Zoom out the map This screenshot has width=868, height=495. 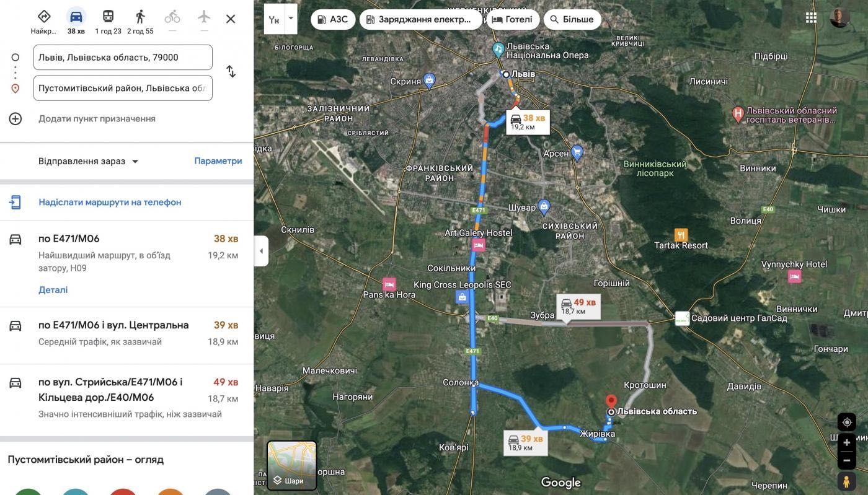coord(846,460)
